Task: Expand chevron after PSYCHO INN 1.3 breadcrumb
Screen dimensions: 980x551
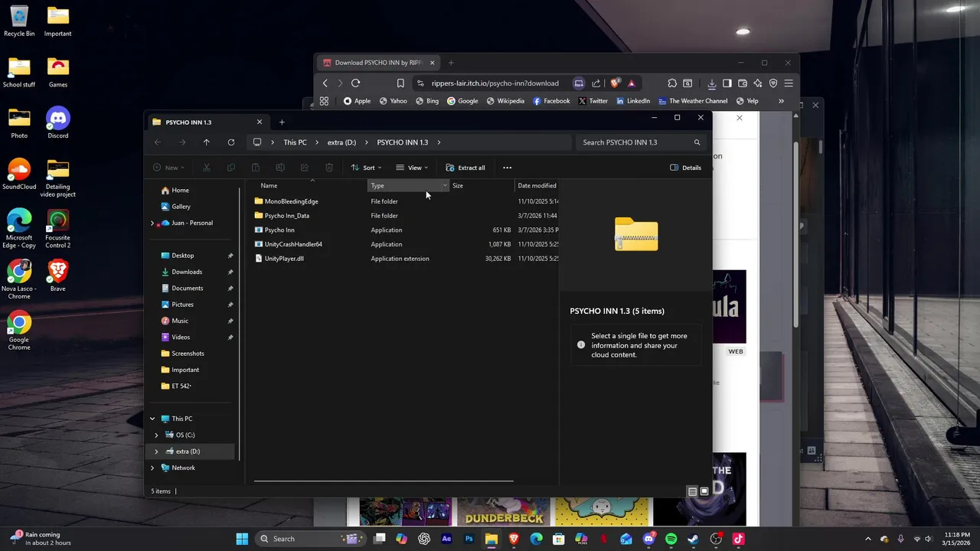Action: 439,142
